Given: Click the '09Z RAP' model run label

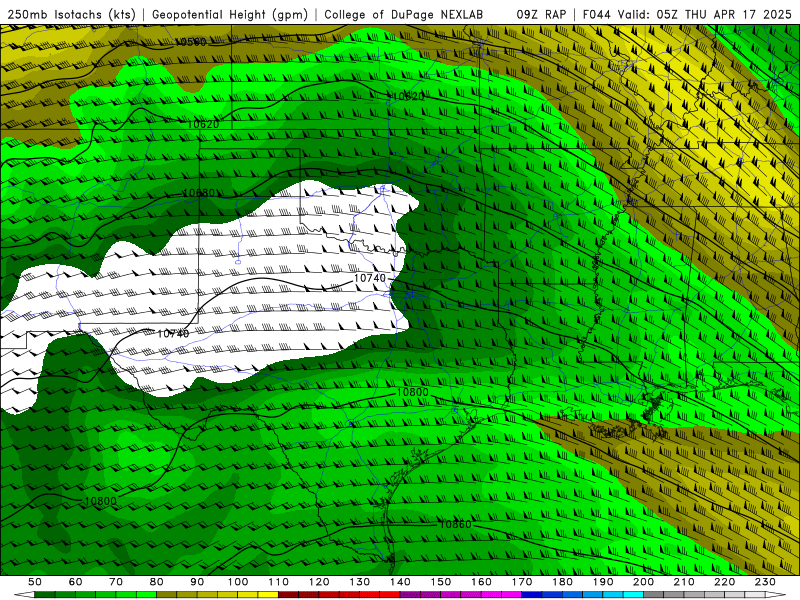Looking at the screenshot, I should [x=541, y=14].
